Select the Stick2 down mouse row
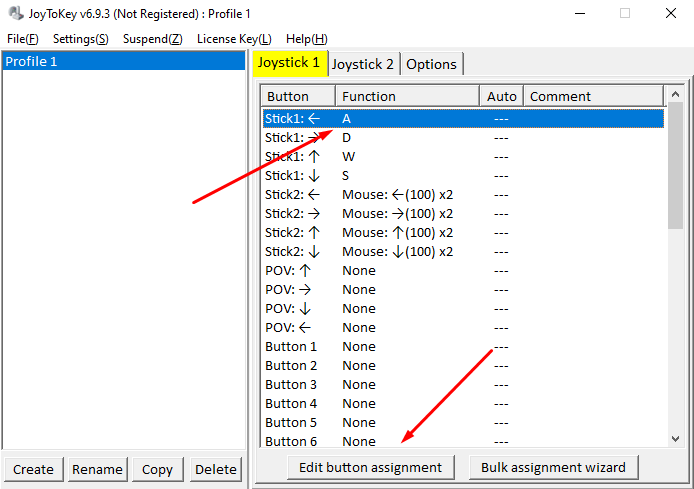 click(463, 252)
